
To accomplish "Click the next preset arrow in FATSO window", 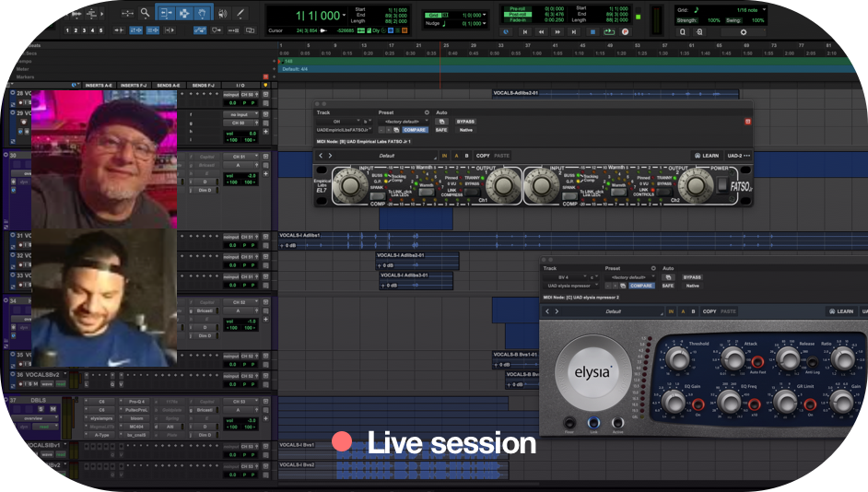I will coord(331,156).
